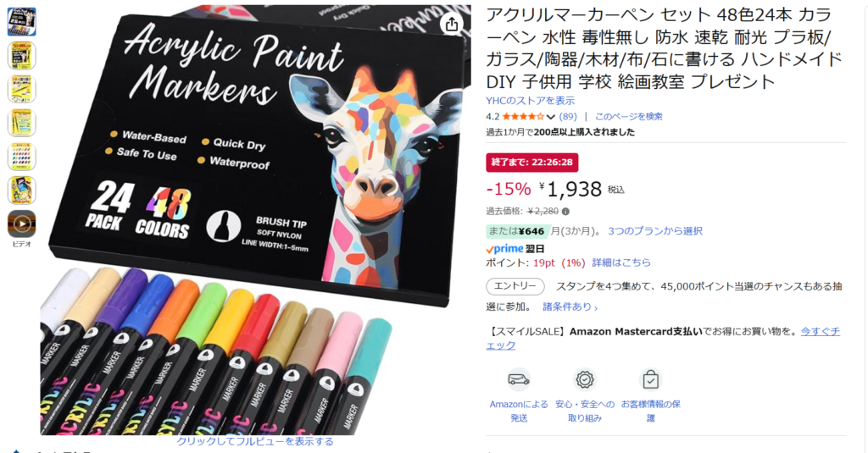Click the security badge icon

(x=585, y=379)
